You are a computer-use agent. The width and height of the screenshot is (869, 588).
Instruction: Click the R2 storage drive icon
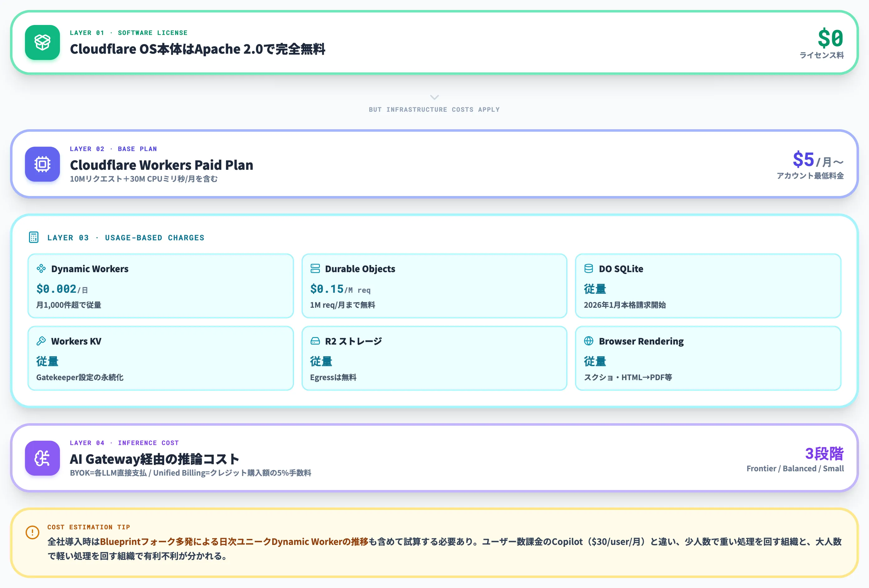[315, 341]
